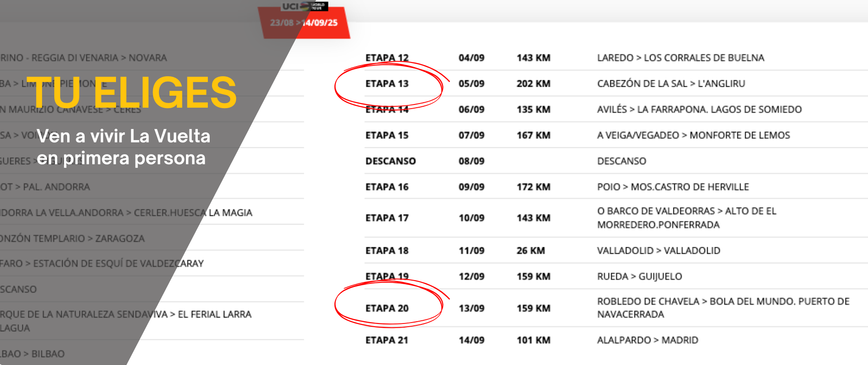Click 'ETAPA 14' stage label
Screen dimensions: 868x365
coord(387,109)
